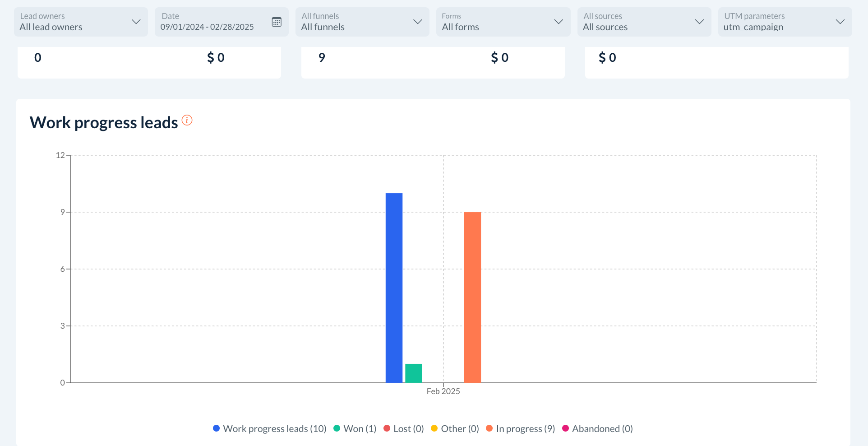Toggle Won (1) series visibility
The height and width of the screenshot is (446, 868).
[360, 429]
